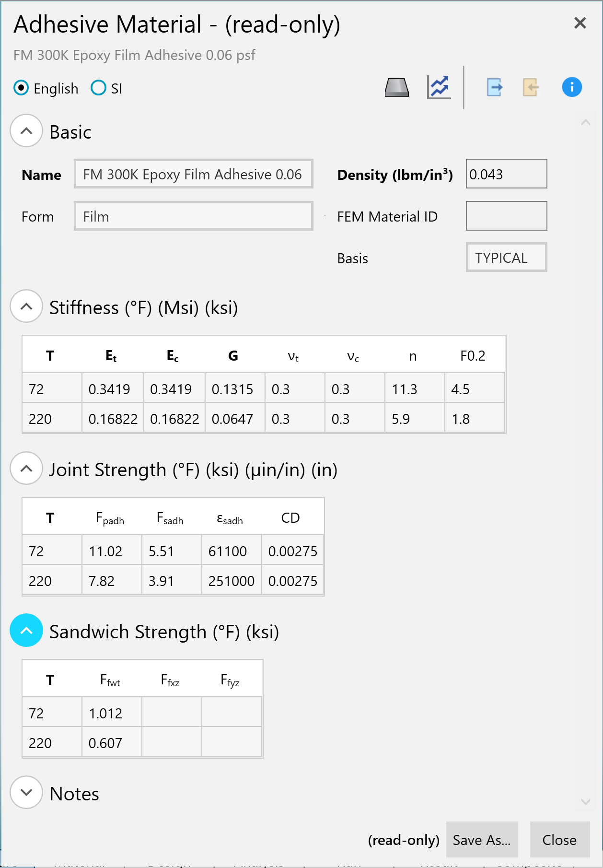Select Ffwt cell 0.607
Image resolution: width=603 pixels, height=868 pixels.
coord(112,743)
